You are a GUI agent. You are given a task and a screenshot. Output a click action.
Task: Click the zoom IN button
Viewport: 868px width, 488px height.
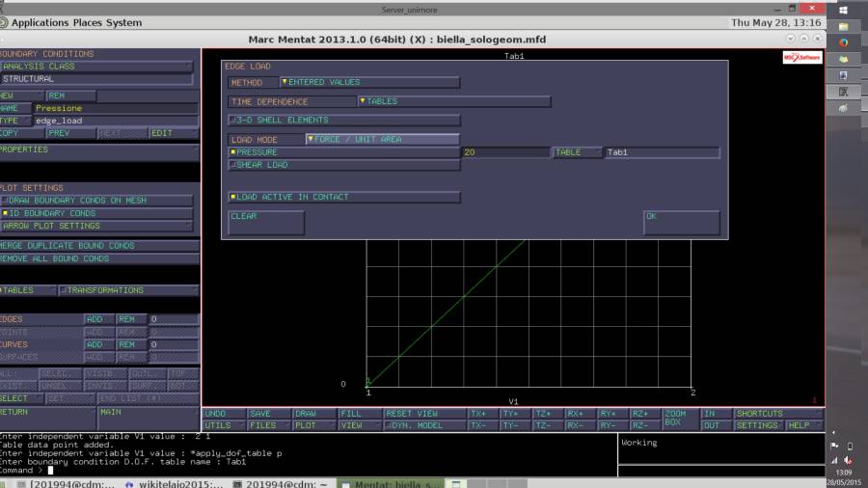tap(715, 414)
